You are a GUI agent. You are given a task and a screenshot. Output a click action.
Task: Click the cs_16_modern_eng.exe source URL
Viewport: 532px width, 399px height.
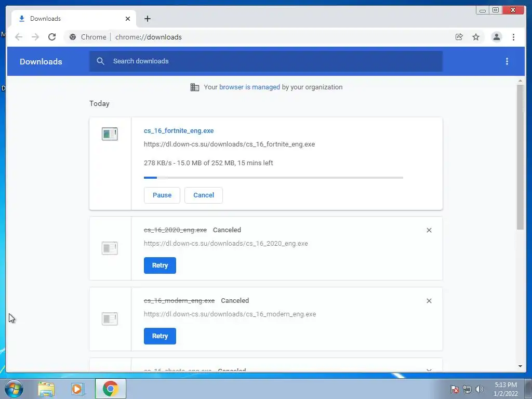point(230,314)
